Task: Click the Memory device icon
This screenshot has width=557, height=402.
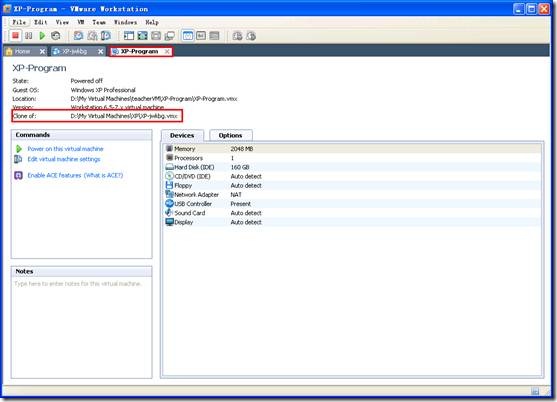Action: [169, 148]
